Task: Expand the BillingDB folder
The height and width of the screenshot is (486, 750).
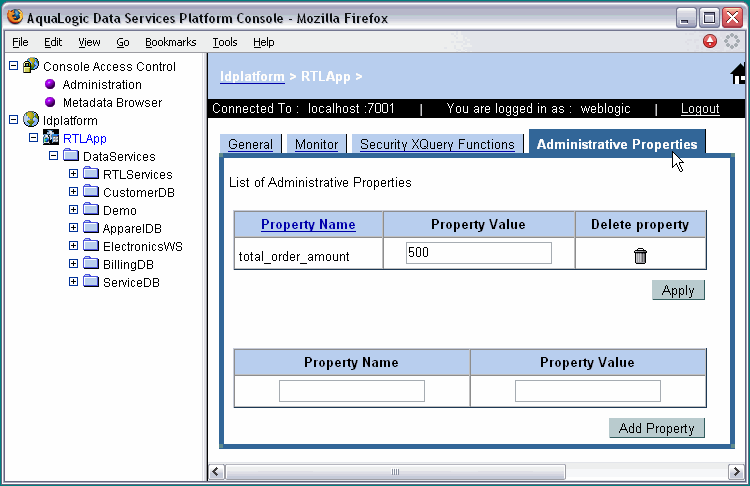Action: point(73,264)
